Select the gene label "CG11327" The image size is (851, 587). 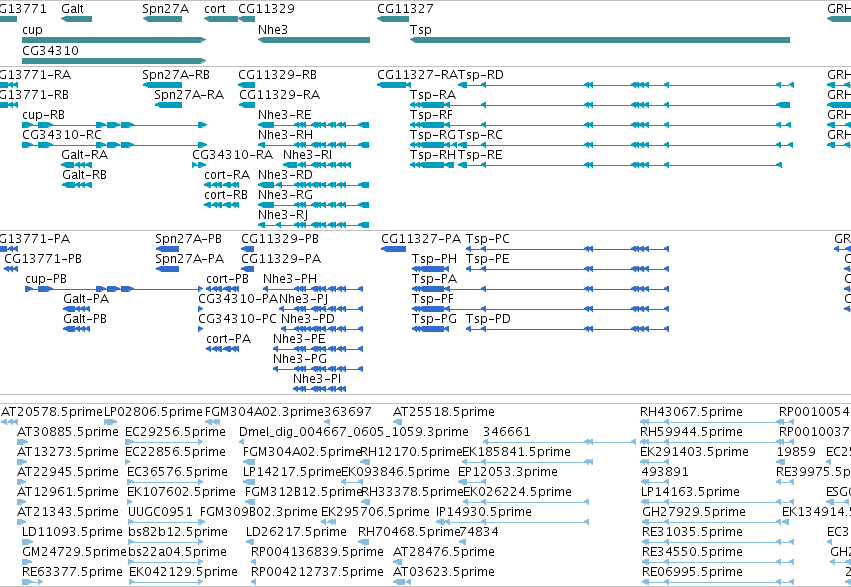tap(405, 9)
